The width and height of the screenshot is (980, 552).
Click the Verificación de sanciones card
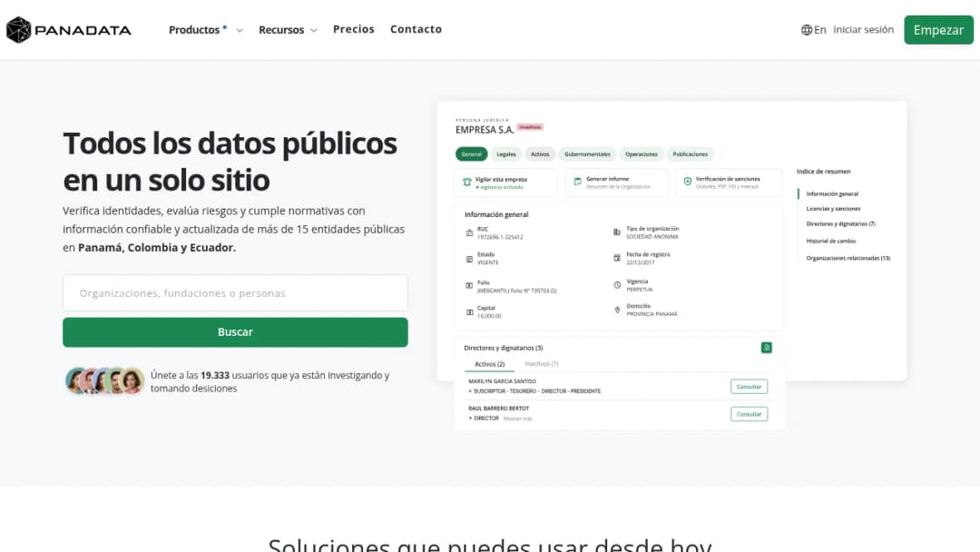click(x=728, y=183)
